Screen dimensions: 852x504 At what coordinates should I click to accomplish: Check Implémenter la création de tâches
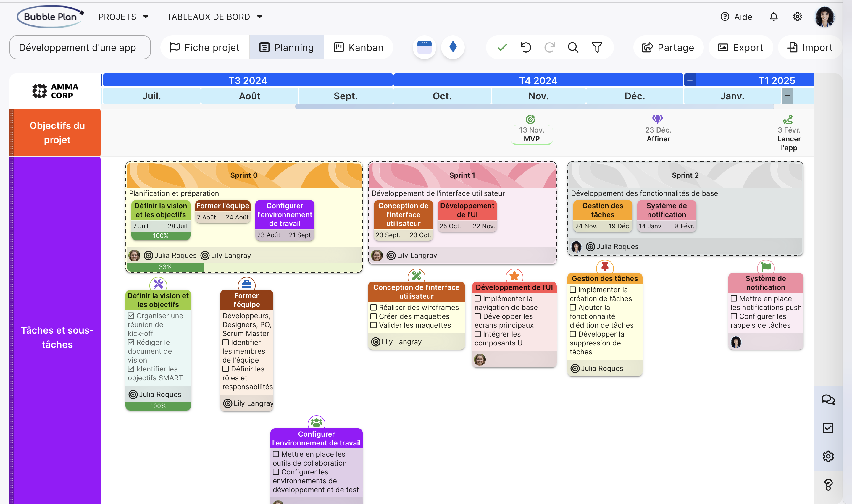click(x=573, y=289)
